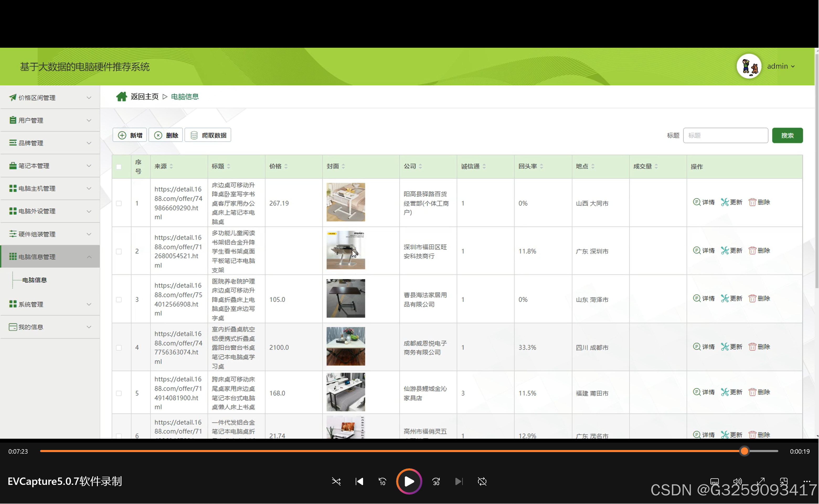Skip forward 30 seconds icon
819x504 pixels.
436,481
